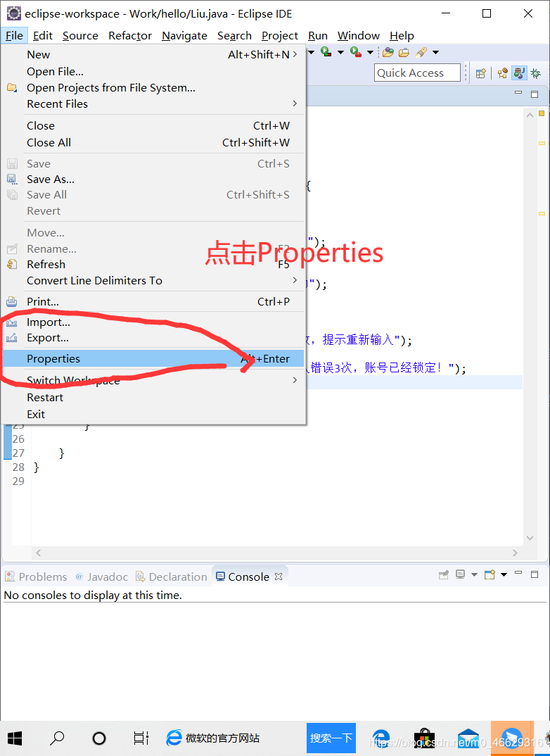Click the editor vertical scrollbar down arrow

530,538
